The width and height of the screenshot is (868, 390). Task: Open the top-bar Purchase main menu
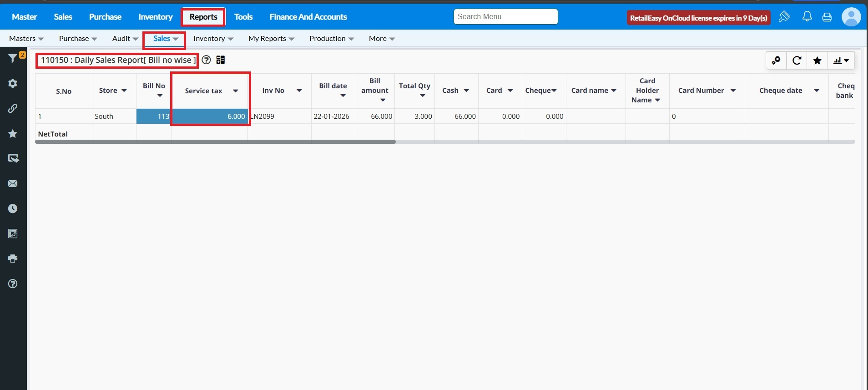tap(105, 17)
